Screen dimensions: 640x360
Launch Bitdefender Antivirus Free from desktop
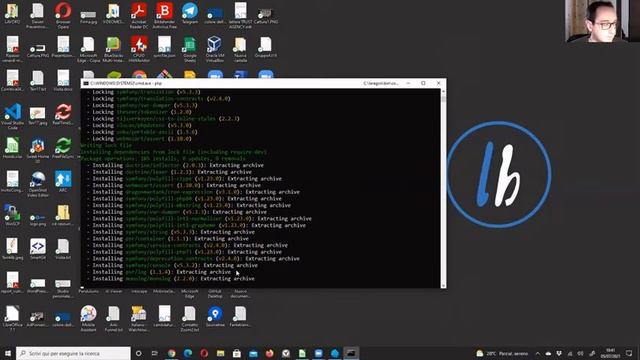click(x=164, y=16)
